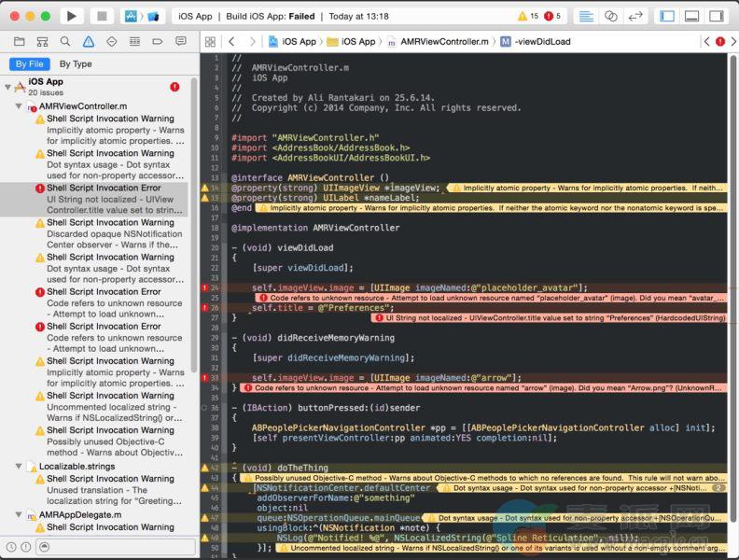739x560 pixels.
Task: Switch to the Breakpoint navigator icon
Action: [x=159, y=42]
